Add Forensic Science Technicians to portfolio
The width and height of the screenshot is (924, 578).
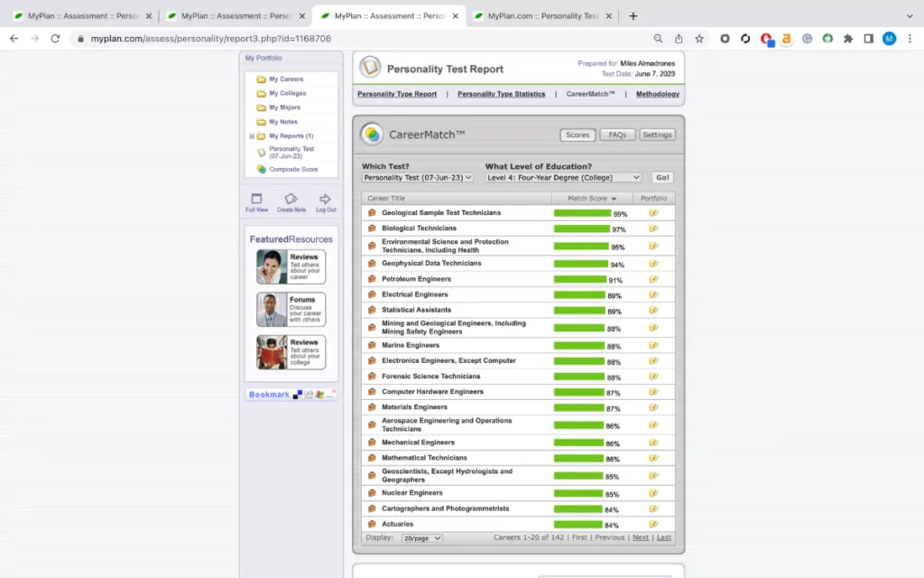[653, 377]
